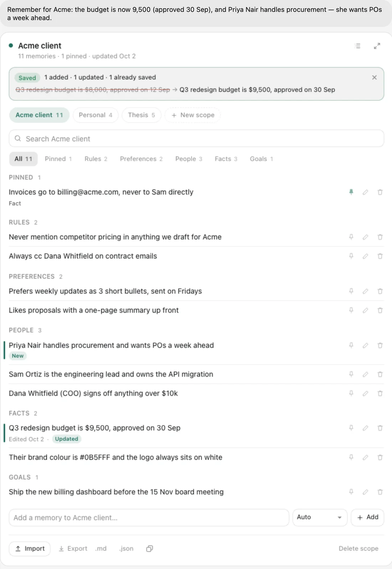This screenshot has width=392, height=569.
Task: Switch to the Thesis scope
Action: point(141,115)
